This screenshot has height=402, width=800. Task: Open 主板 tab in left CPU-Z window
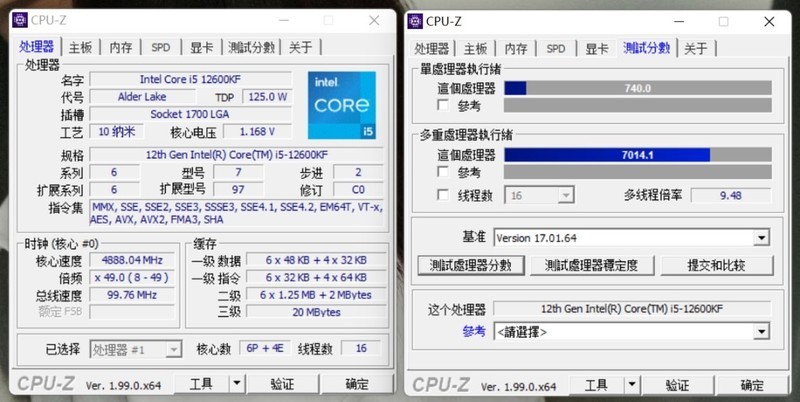[x=81, y=47]
